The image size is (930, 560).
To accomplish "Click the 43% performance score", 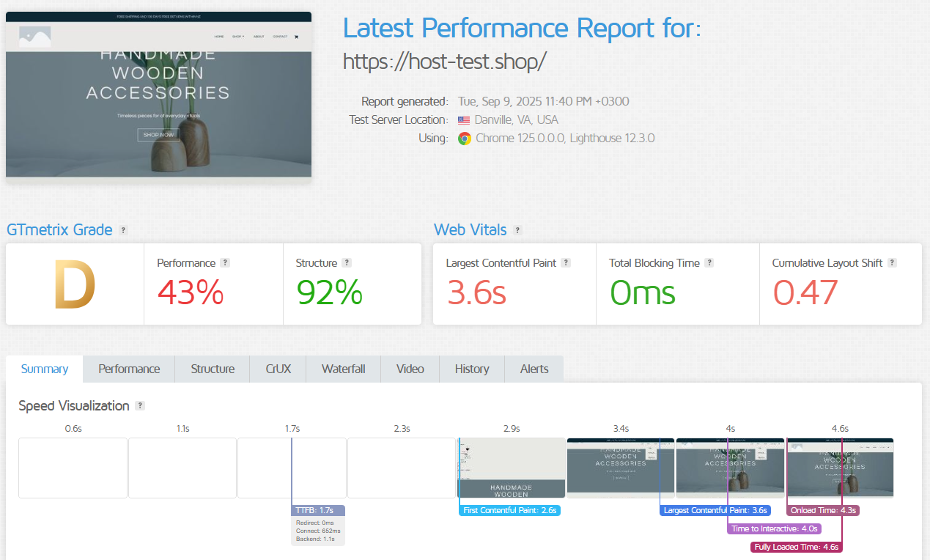I will pyautogui.click(x=191, y=293).
